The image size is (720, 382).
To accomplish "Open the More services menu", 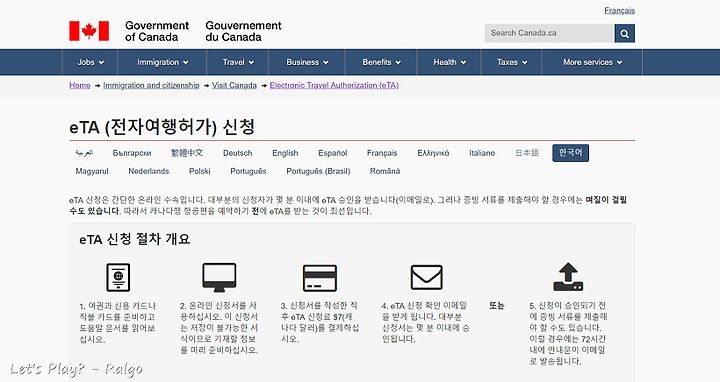I will 592,62.
